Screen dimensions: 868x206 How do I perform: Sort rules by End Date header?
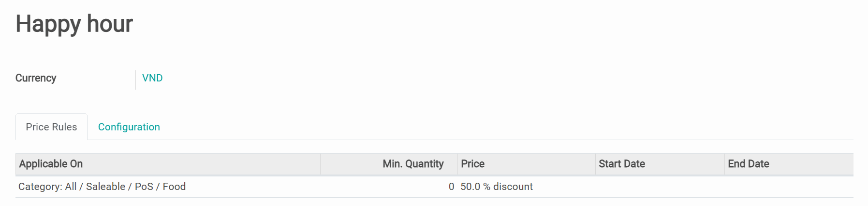(748, 164)
